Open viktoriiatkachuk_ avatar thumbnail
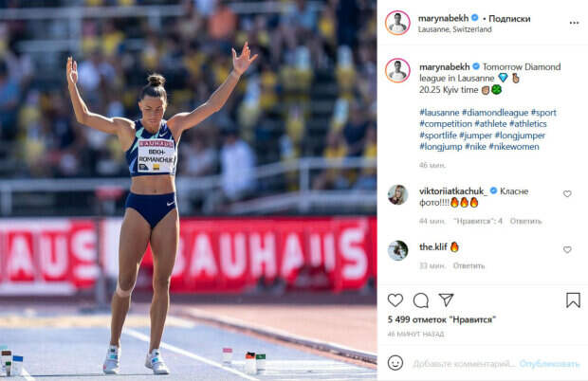Screen dimensions: 588x381 (x=397, y=195)
